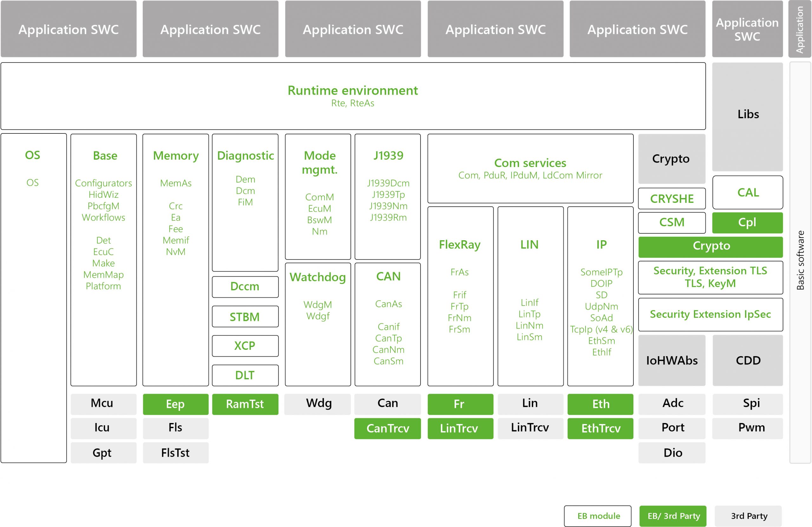Click the Diagnostic heading
The height and width of the screenshot is (527, 812).
245,156
